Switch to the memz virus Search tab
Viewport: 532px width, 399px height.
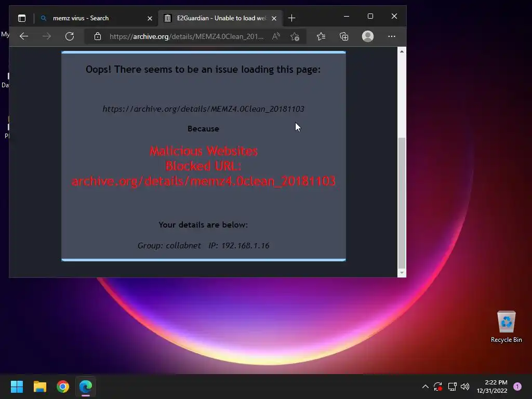tap(96, 18)
